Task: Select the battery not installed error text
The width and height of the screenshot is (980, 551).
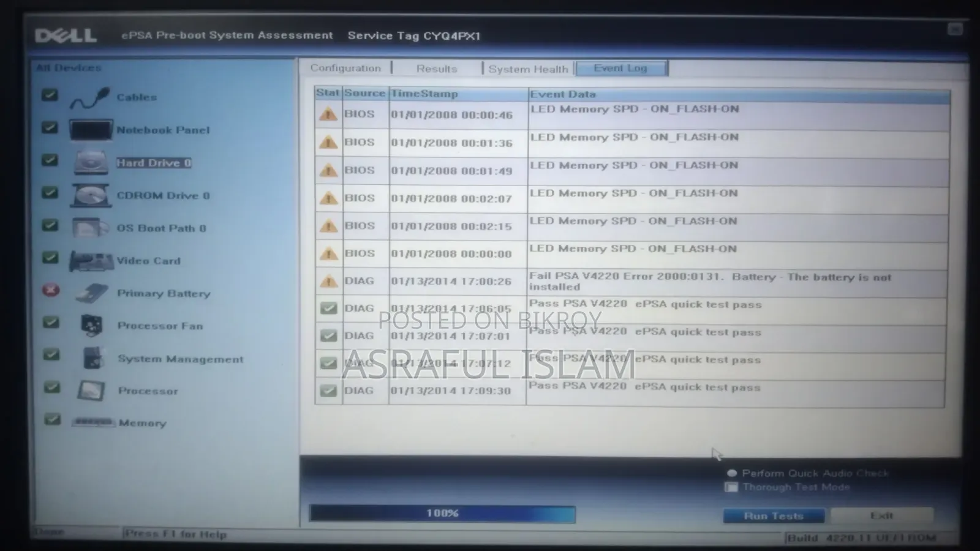Action: pyautogui.click(x=710, y=282)
